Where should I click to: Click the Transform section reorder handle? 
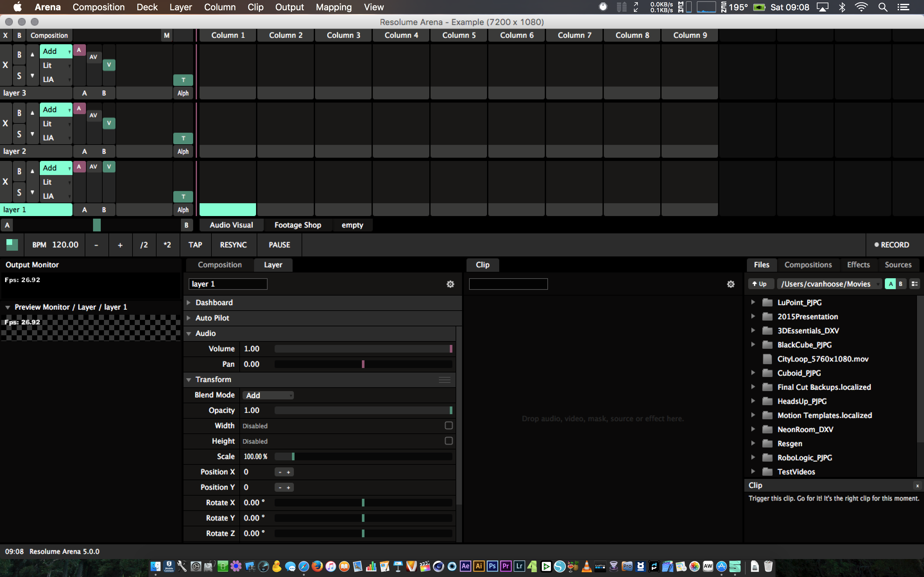coord(444,380)
